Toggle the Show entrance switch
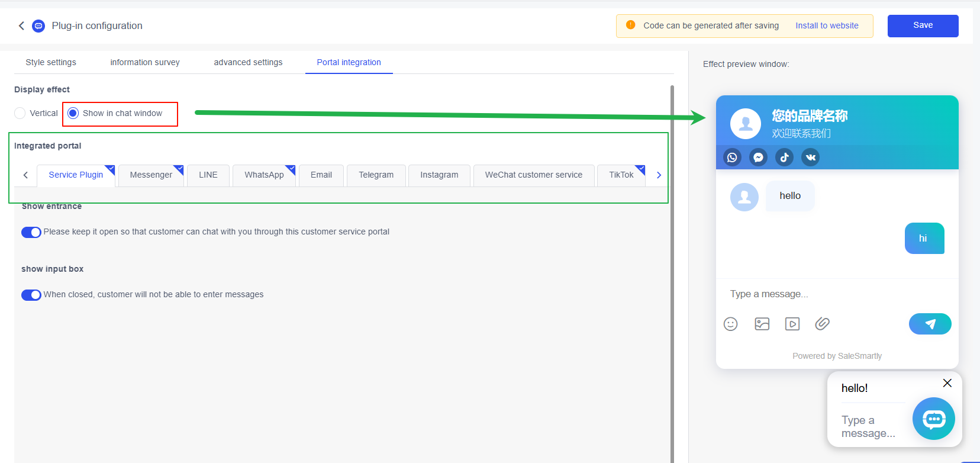 31,232
